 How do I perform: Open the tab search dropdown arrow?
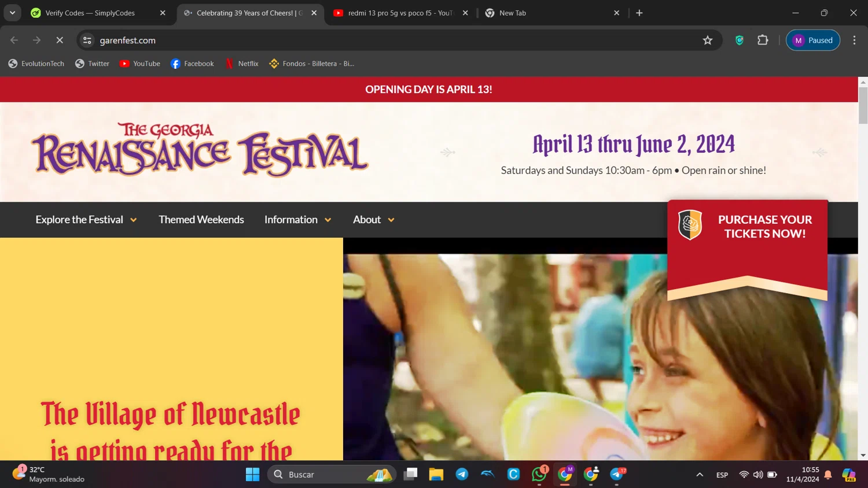[x=12, y=13]
